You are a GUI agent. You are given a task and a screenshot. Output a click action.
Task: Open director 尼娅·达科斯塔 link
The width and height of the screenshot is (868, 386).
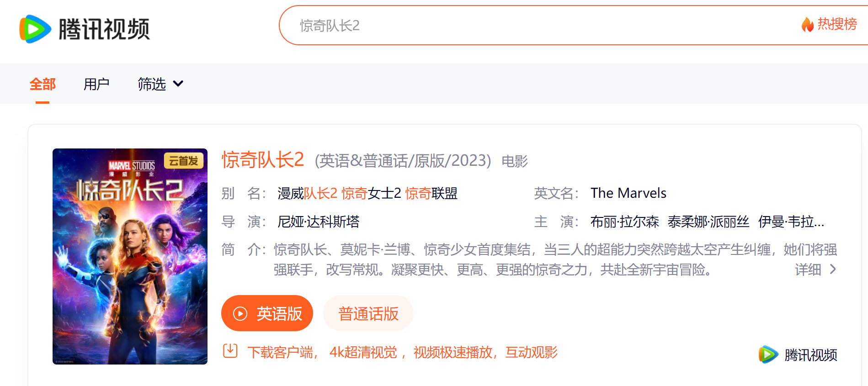coord(318,222)
